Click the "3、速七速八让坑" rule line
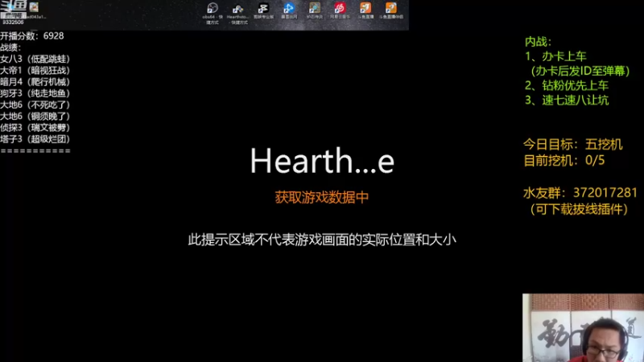This screenshot has width=644, height=362. [567, 100]
